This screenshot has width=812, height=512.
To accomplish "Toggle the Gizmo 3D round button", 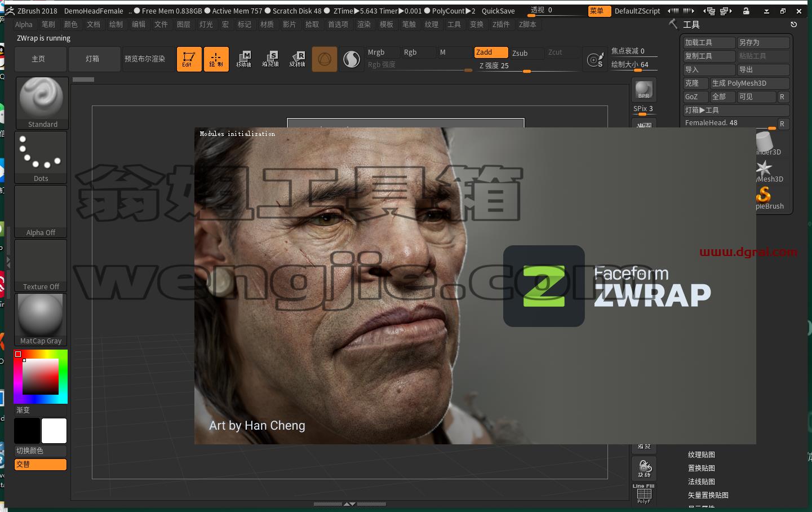I will coord(325,59).
